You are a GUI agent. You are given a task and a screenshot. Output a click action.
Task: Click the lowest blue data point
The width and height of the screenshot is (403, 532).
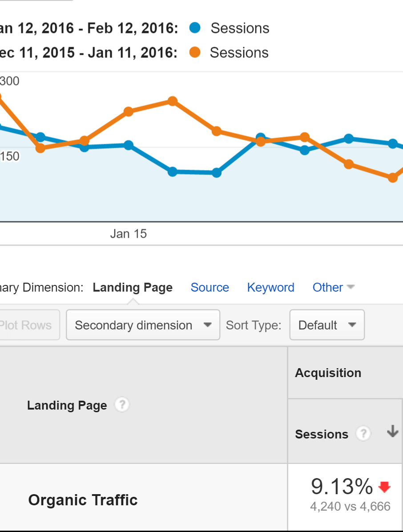click(217, 173)
